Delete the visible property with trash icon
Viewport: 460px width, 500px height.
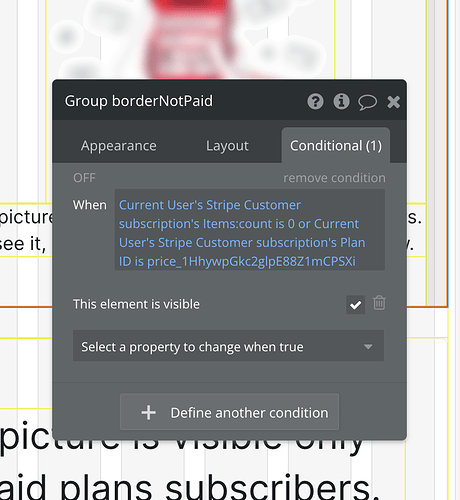(379, 303)
